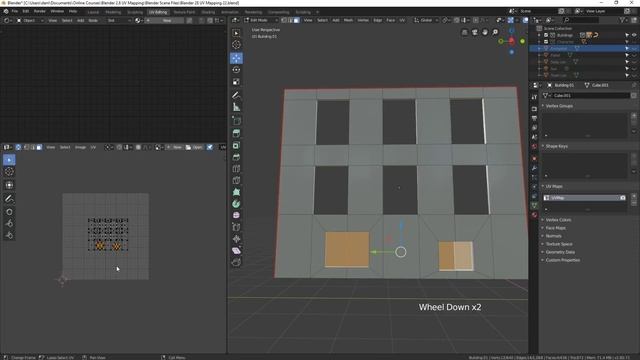
Task: Open the Object mode dropdown in top-left editor
Action: (30, 20)
